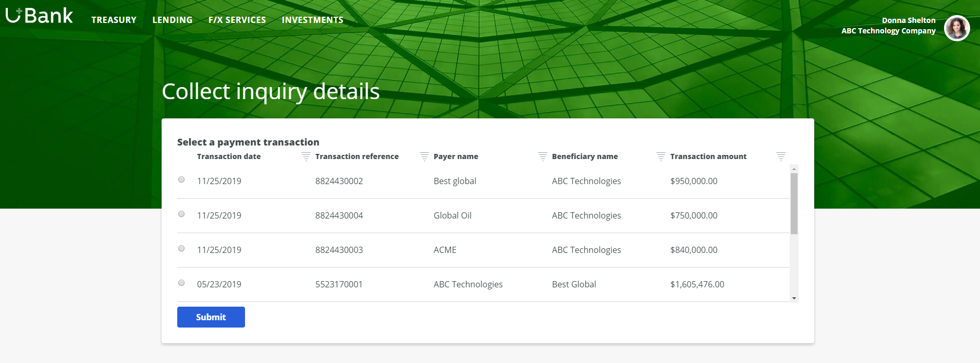
Task: Open the Transaction reference column filter
Action: 424,156
